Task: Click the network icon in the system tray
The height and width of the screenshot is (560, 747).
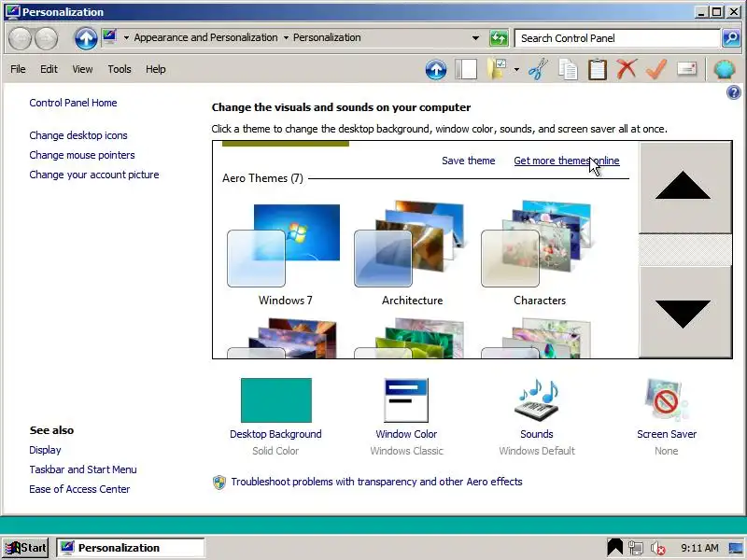Action: pyautogui.click(x=636, y=548)
